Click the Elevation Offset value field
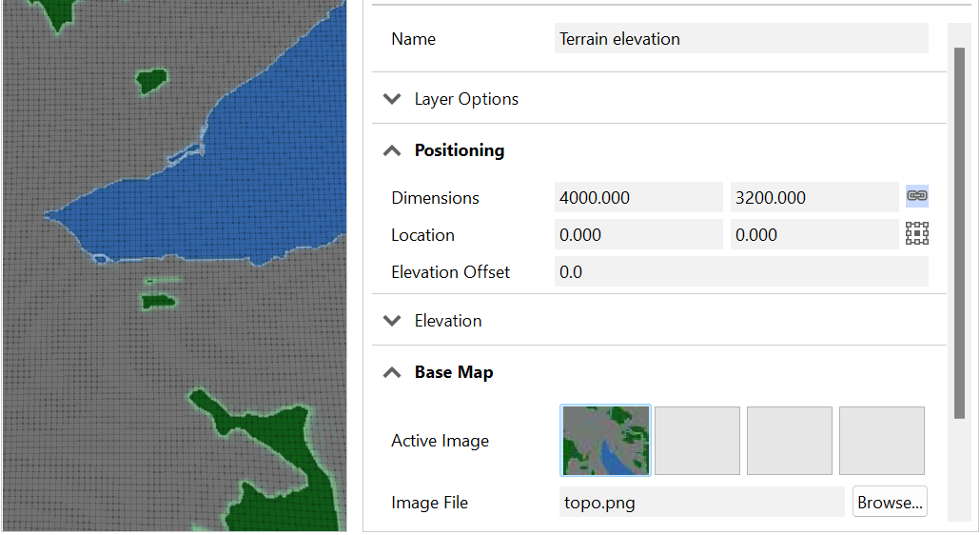This screenshot has width=980, height=535. 740,272
